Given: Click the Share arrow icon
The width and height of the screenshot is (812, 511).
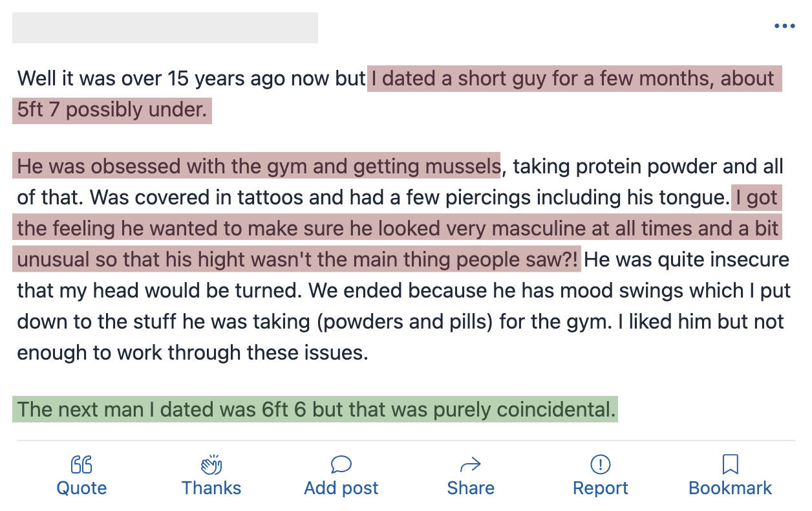Looking at the screenshot, I should click(471, 464).
